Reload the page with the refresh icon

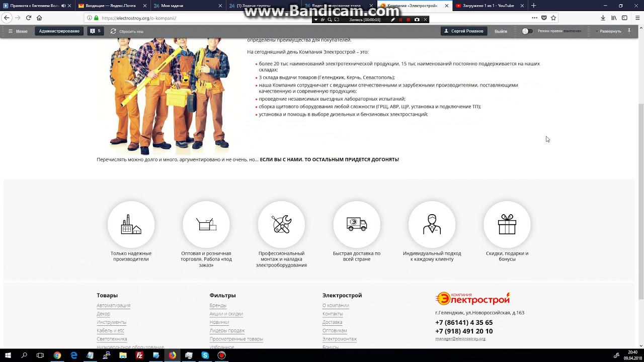(29, 18)
